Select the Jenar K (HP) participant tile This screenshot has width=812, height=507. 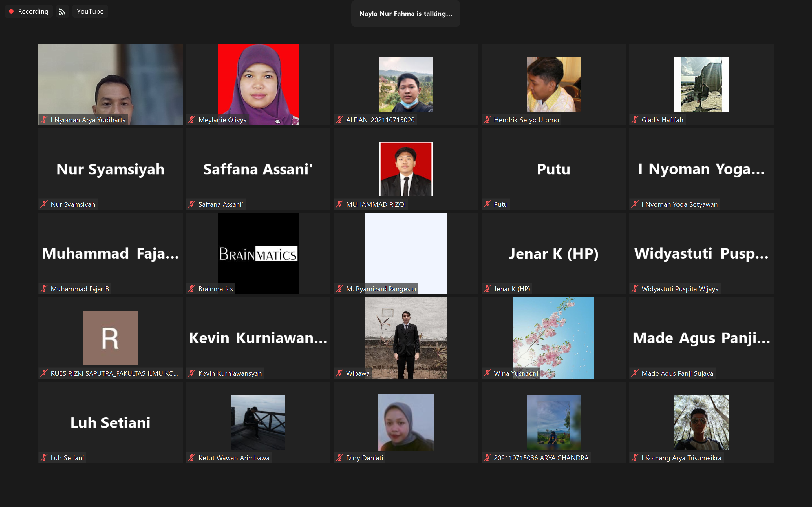553,253
